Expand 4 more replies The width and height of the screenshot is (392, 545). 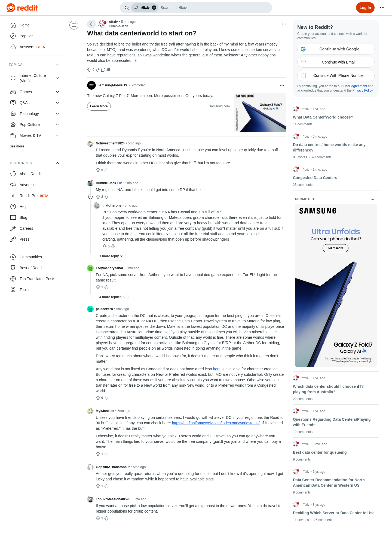pyautogui.click(x=112, y=297)
